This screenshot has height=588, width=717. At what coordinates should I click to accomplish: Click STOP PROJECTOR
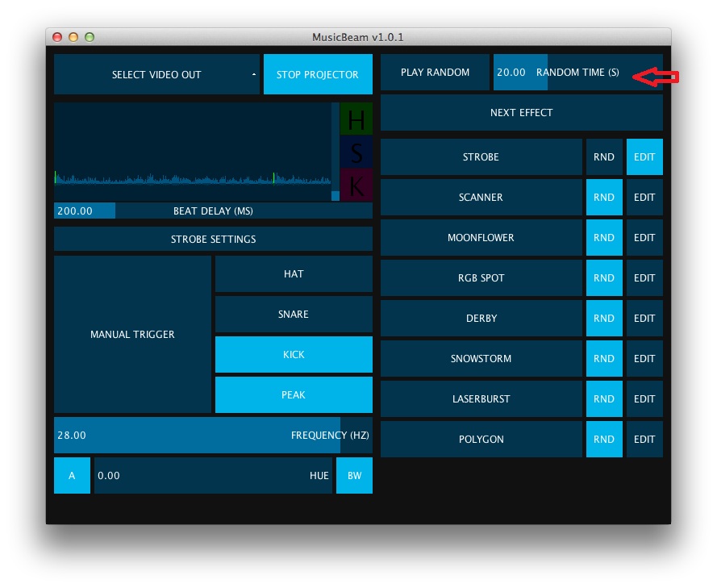[x=318, y=73]
